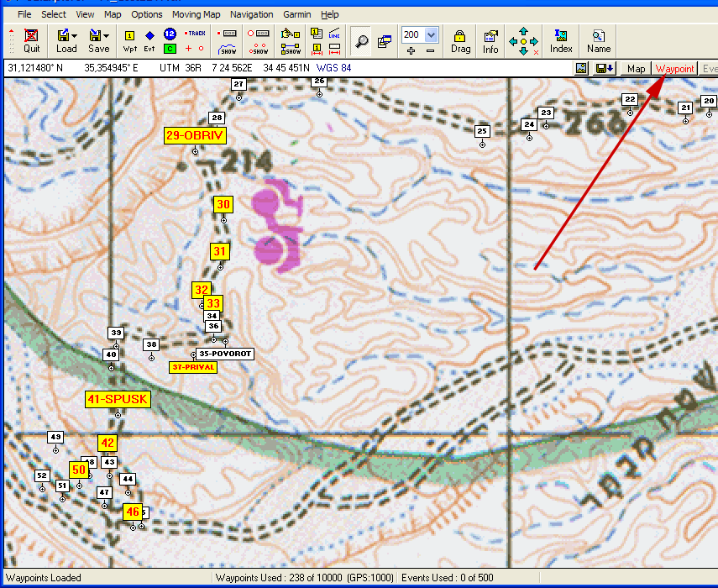This screenshot has width=718, height=588.
Task: Select waypoint 37-PRIVAL on map
Action: point(193,367)
